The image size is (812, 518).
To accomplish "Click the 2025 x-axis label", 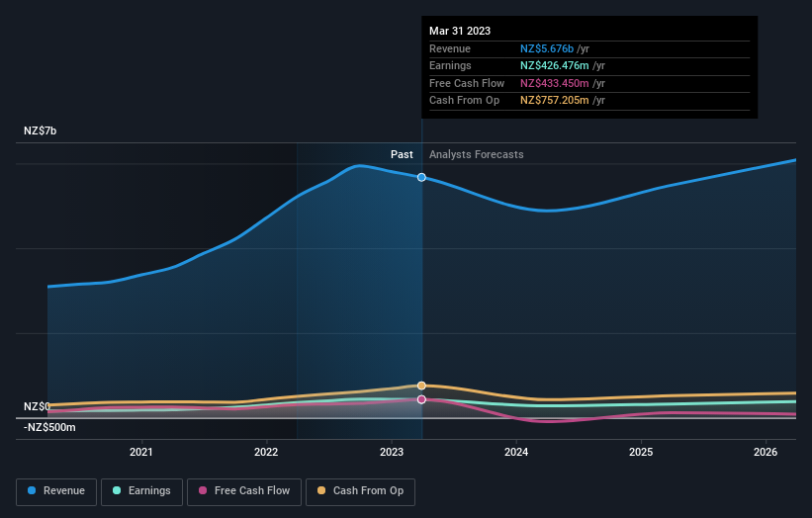I will point(641,452).
